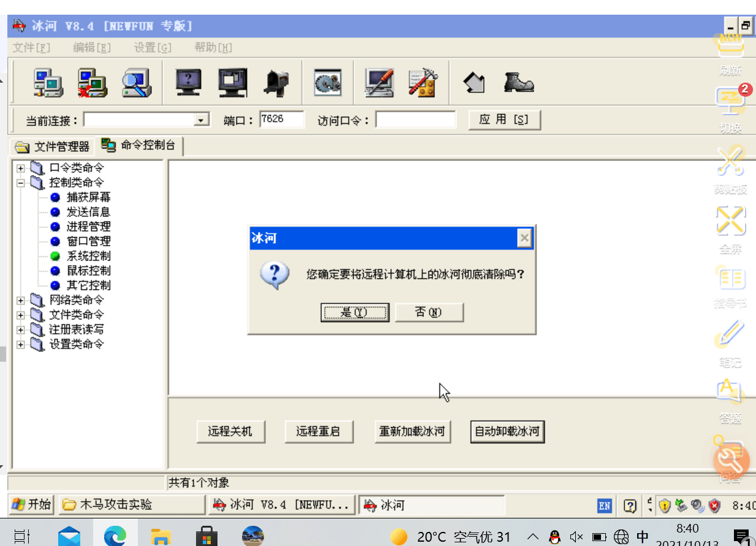Open Microsoft Edge from the taskbar

coord(115,537)
